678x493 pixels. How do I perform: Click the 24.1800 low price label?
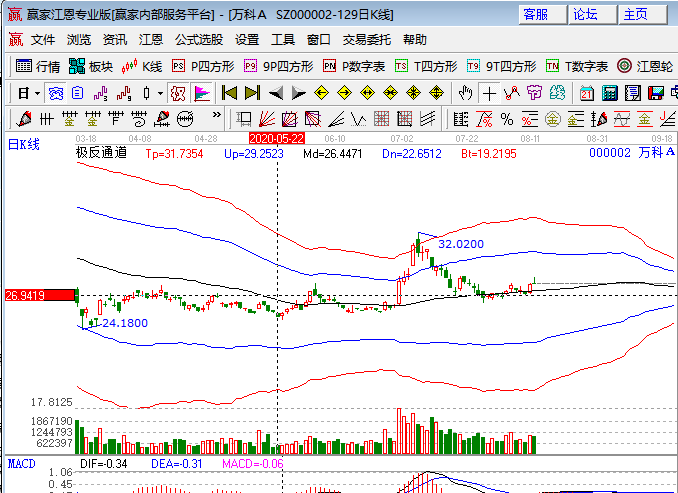[125, 323]
